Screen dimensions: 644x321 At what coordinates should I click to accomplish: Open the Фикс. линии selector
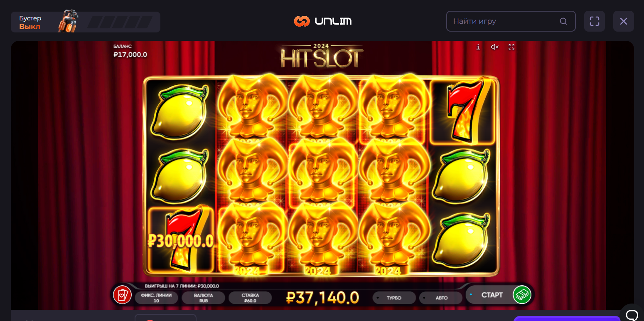click(x=156, y=298)
